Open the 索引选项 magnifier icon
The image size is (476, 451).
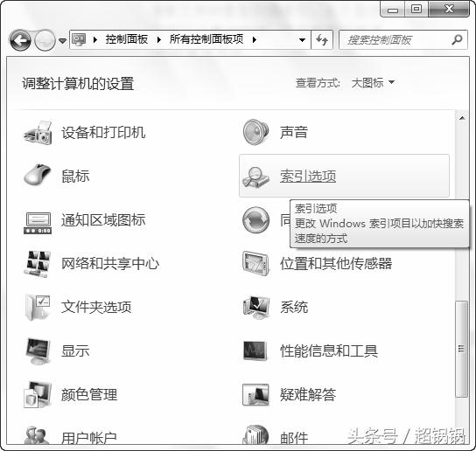[255, 177]
